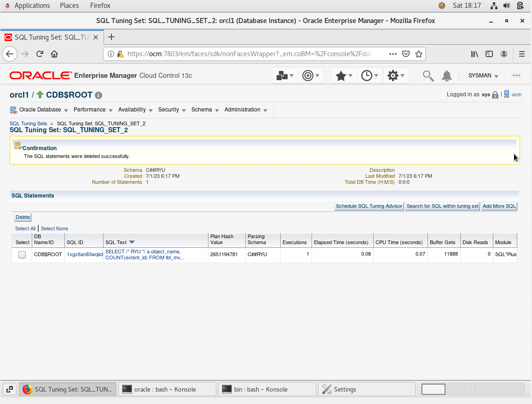Bookmark this page star icon
The image size is (532, 404).
(x=419, y=54)
